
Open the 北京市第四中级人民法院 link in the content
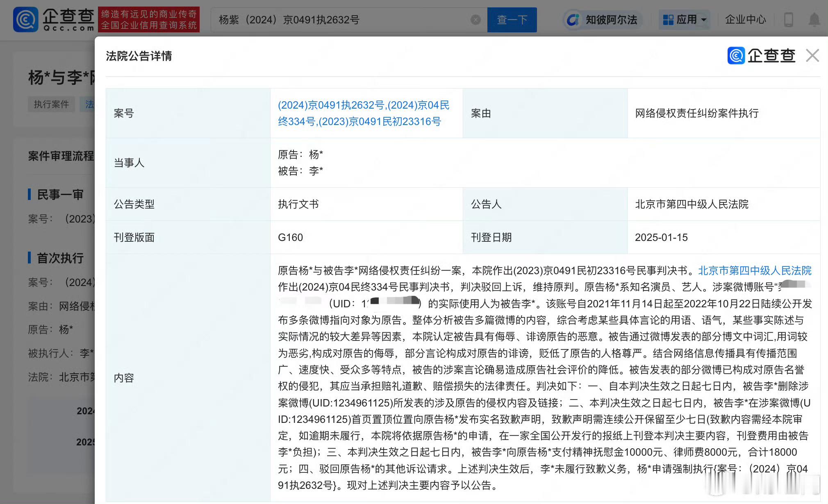pos(755,270)
